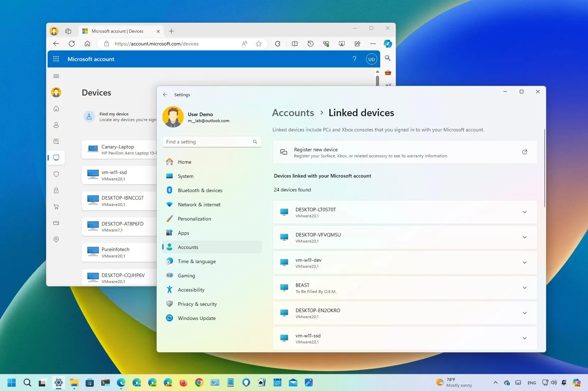
Task: Open DESKTOP-IBNCCGT device card
Action: [119, 201]
